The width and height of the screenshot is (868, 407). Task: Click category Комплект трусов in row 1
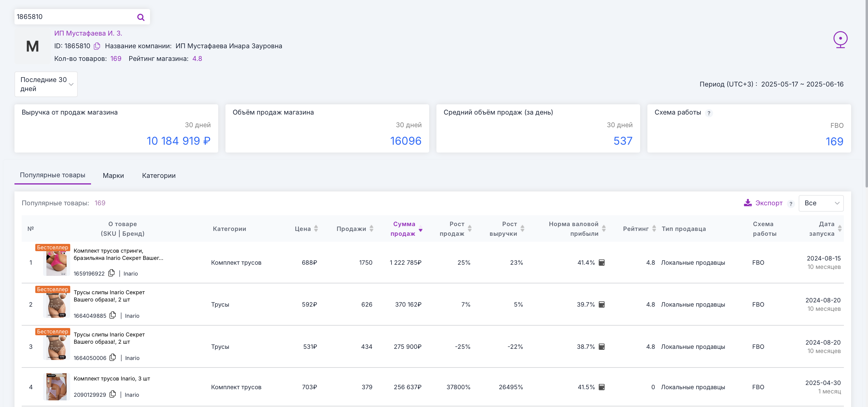pos(236,263)
